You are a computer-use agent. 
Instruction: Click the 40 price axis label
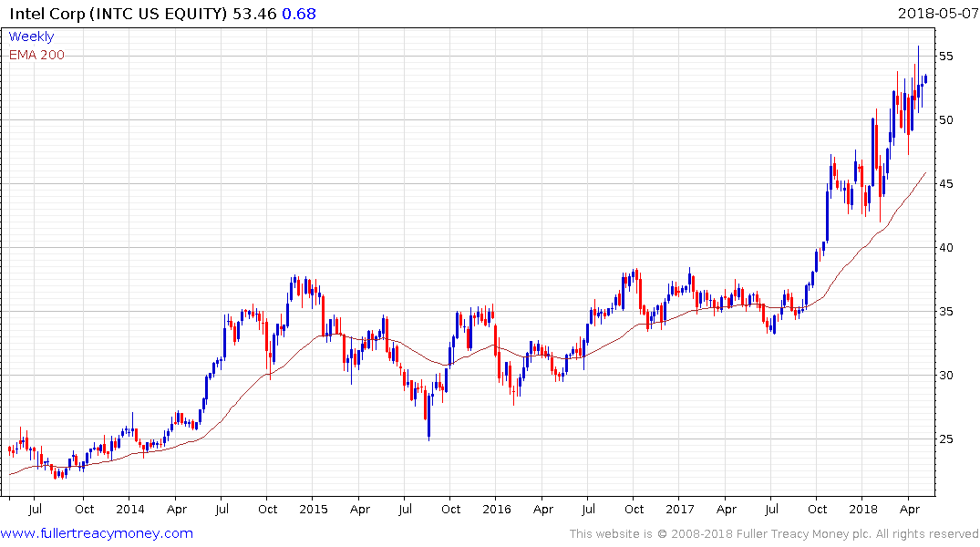click(x=945, y=248)
